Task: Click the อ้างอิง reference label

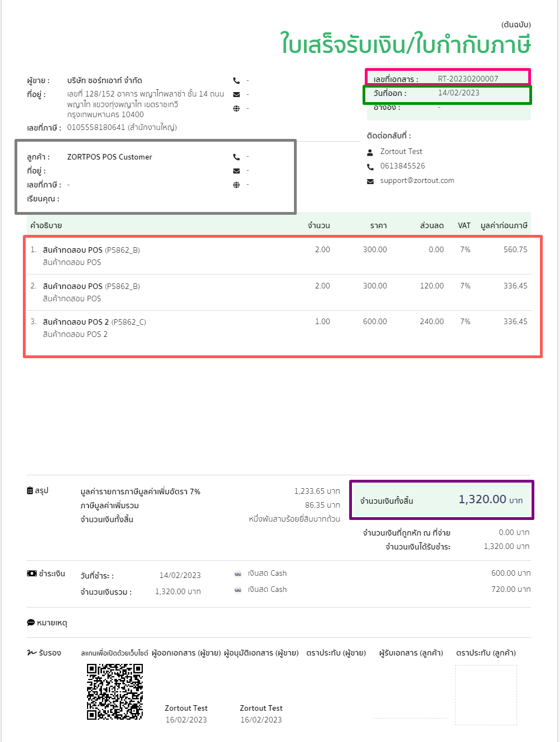Action: click(387, 107)
